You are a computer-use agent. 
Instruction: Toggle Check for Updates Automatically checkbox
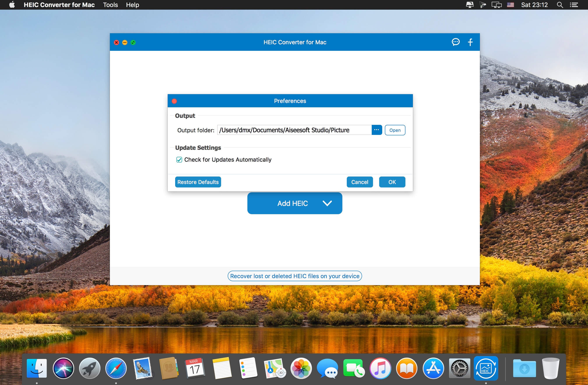(179, 160)
